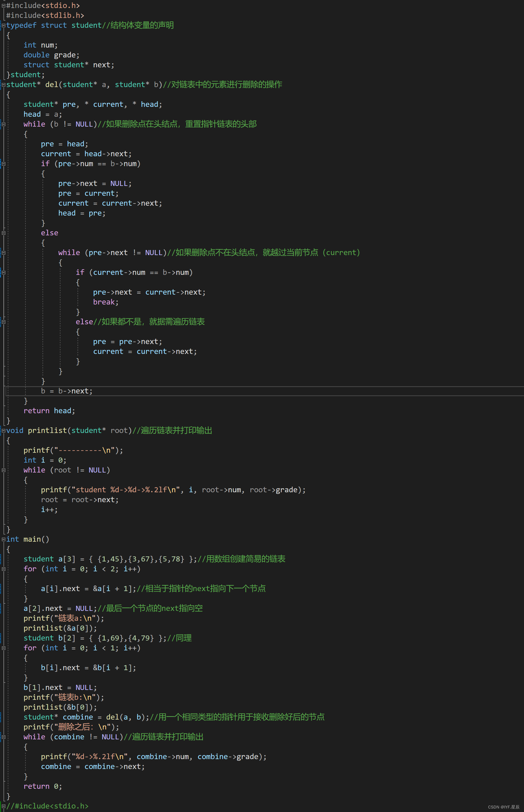Fold the while (b != NULL) loop
This screenshot has width=524, height=812.
pos(3,124)
